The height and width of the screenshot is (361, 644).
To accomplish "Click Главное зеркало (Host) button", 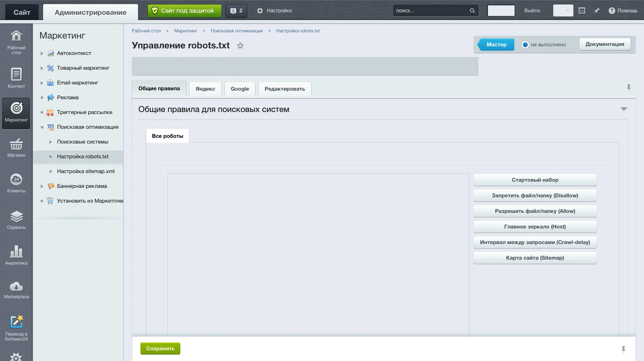I will (535, 226).
